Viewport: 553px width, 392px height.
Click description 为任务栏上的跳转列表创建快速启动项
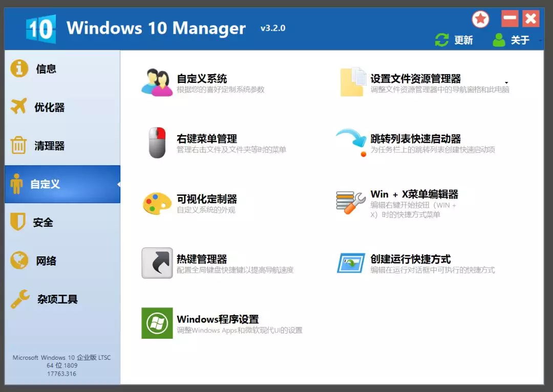point(433,150)
